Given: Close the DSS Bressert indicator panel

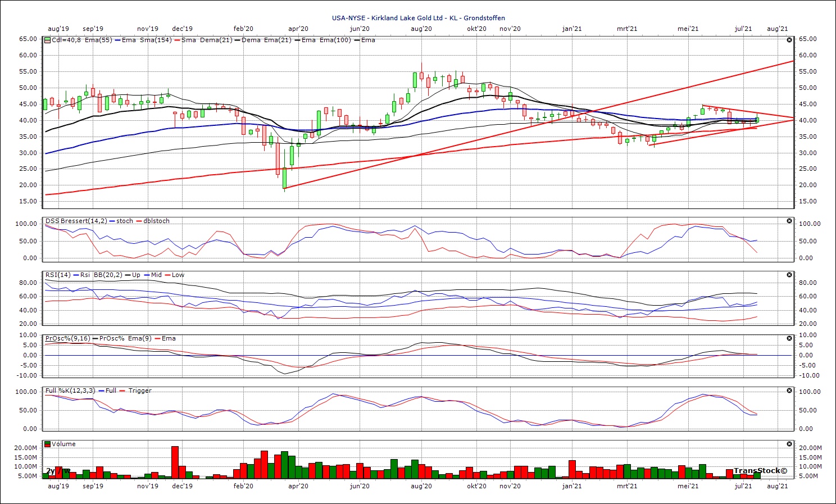Looking at the screenshot, I should point(789,221).
